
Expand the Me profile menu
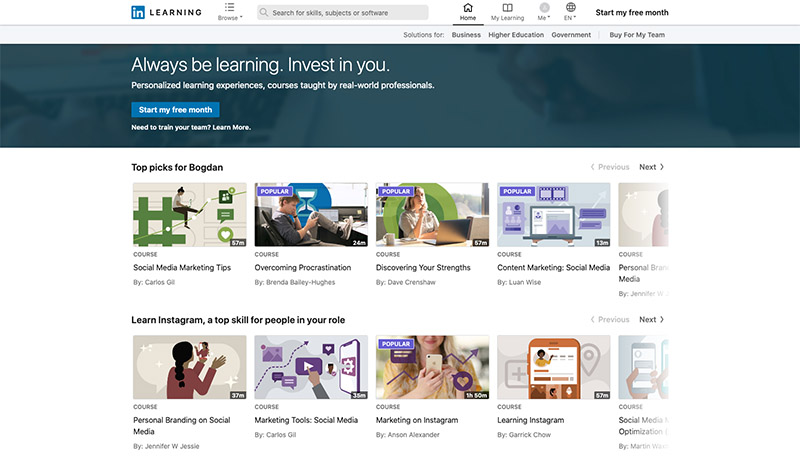click(544, 12)
